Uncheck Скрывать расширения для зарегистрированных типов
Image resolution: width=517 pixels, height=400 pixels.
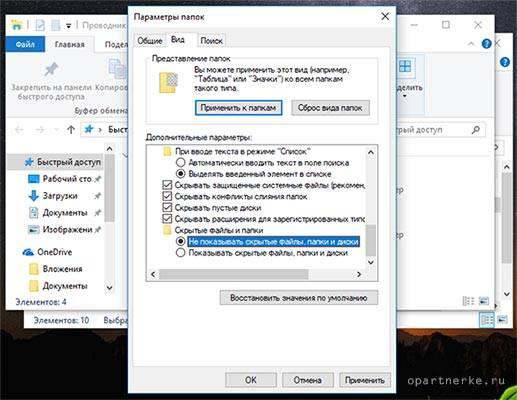coord(167,219)
